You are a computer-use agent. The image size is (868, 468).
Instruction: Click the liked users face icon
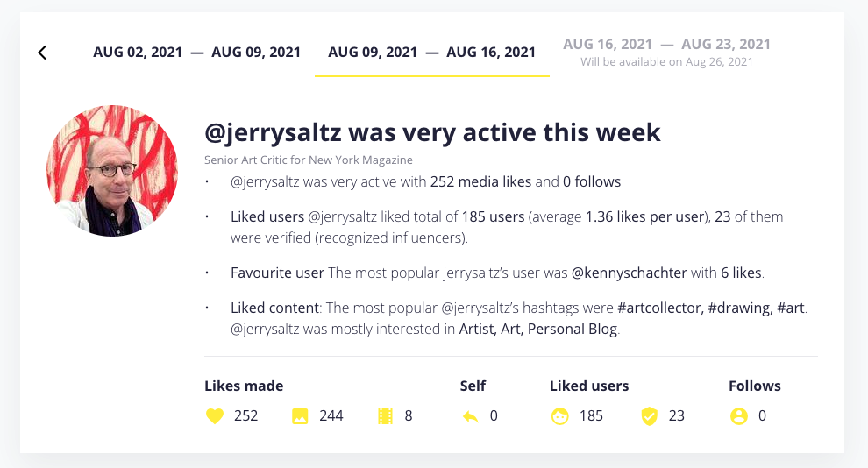point(560,416)
